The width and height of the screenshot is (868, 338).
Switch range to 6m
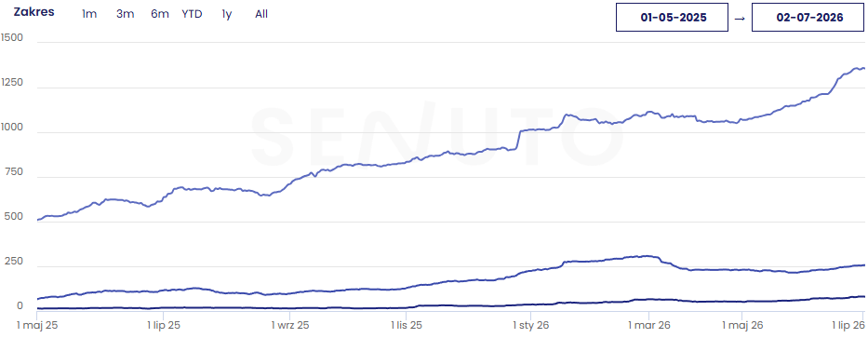pos(160,14)
